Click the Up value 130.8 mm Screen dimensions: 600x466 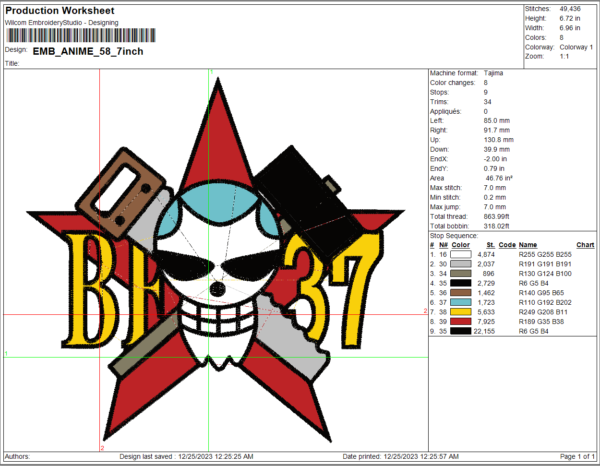[x=499, y=140]
